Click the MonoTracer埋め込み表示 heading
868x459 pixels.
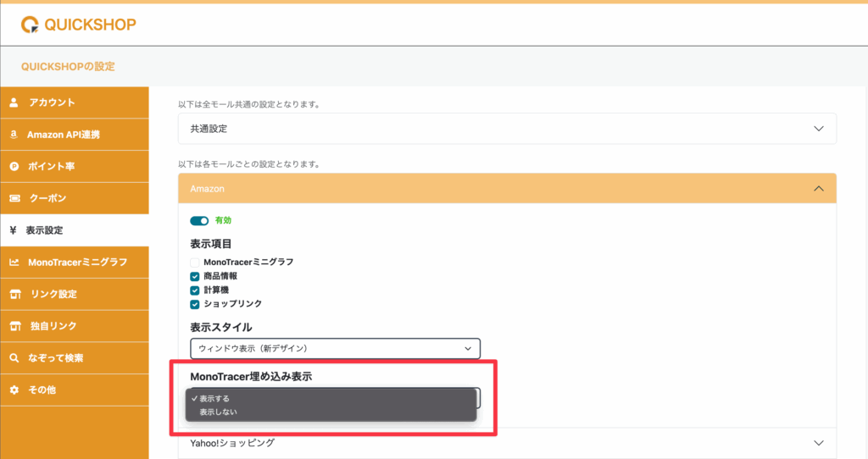(x=251, y=377)
